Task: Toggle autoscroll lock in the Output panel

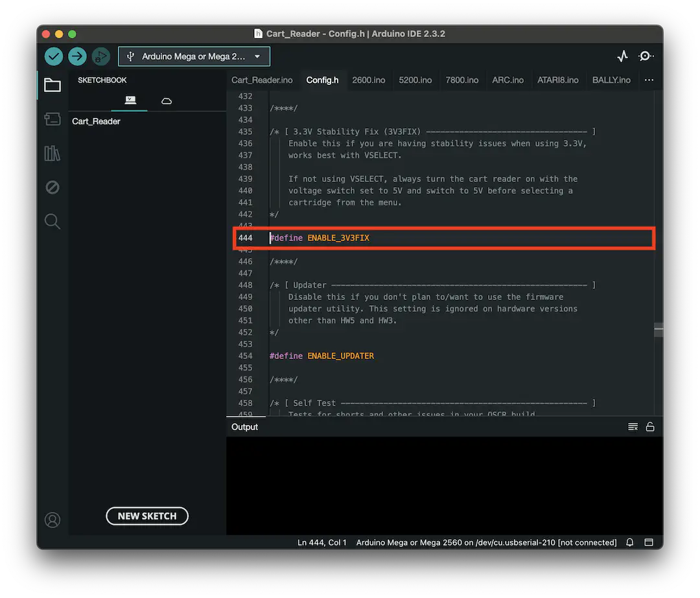Action: coord(650,426)
